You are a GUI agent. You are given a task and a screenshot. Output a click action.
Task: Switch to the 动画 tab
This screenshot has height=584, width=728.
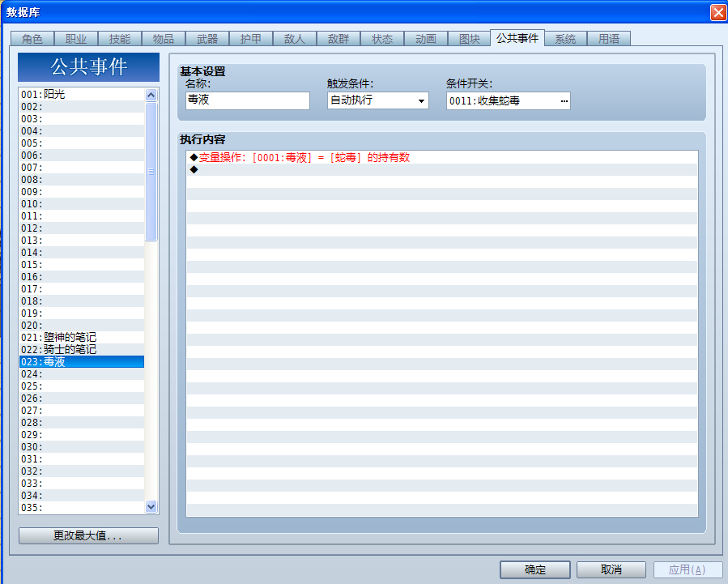426,39
